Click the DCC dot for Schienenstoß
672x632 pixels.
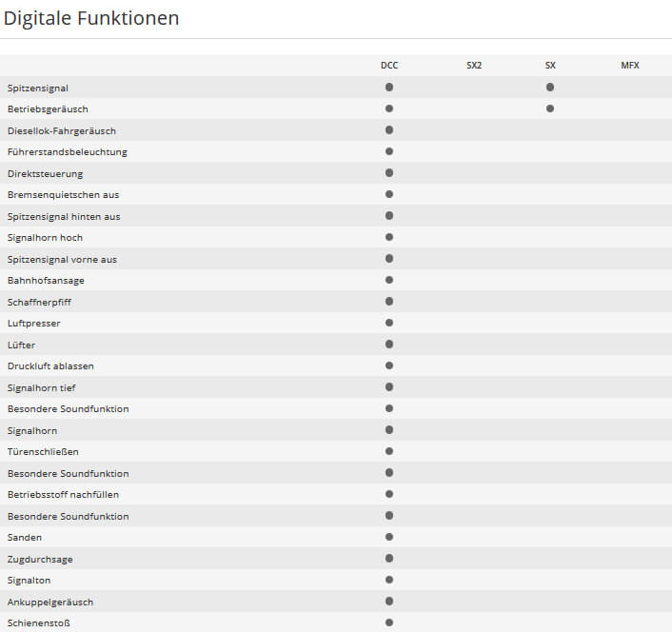[x=389, y=623]
